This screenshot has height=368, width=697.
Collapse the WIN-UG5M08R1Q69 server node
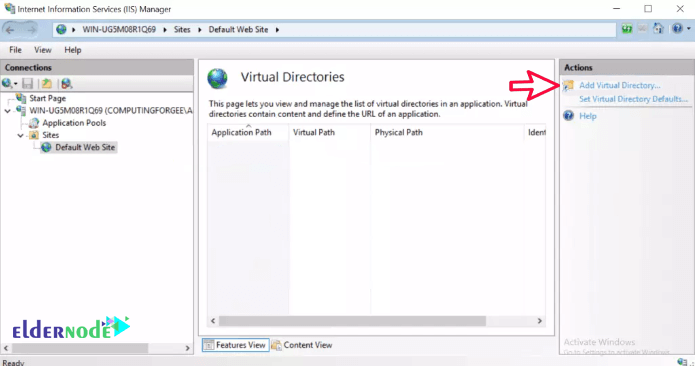(8, 111)
